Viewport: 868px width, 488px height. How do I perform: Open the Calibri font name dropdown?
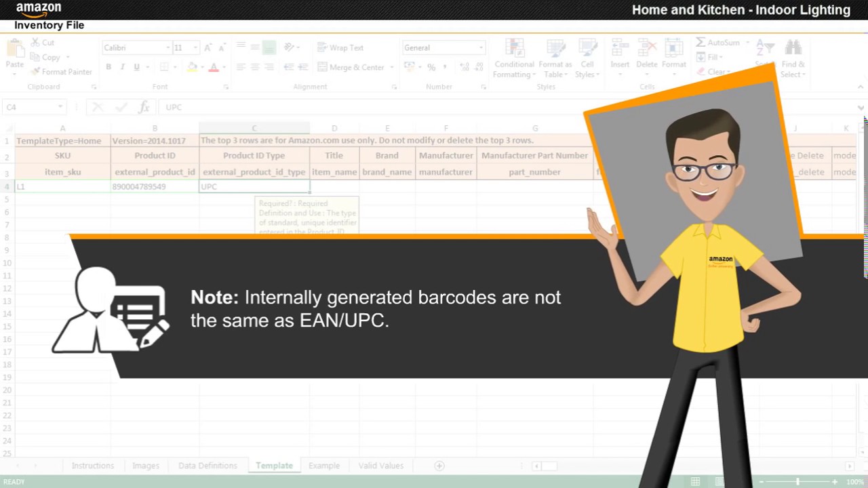point(167,47)
